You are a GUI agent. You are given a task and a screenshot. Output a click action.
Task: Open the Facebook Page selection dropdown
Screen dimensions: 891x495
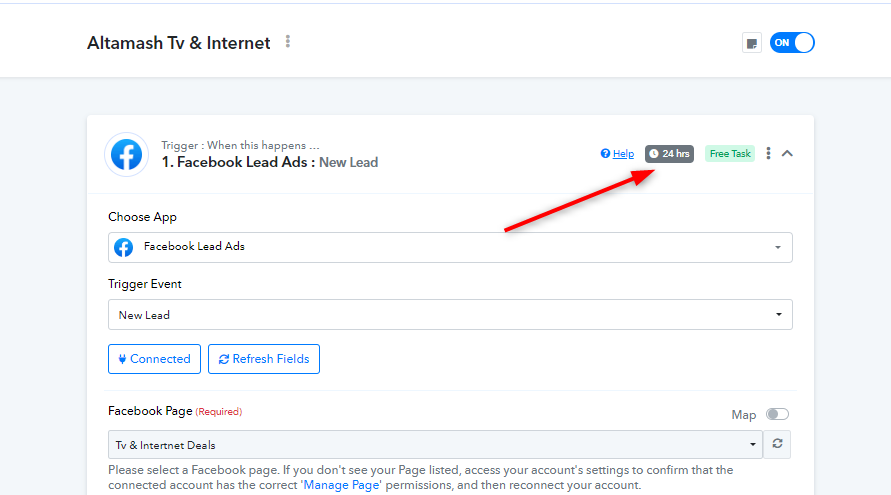[435, 444]
